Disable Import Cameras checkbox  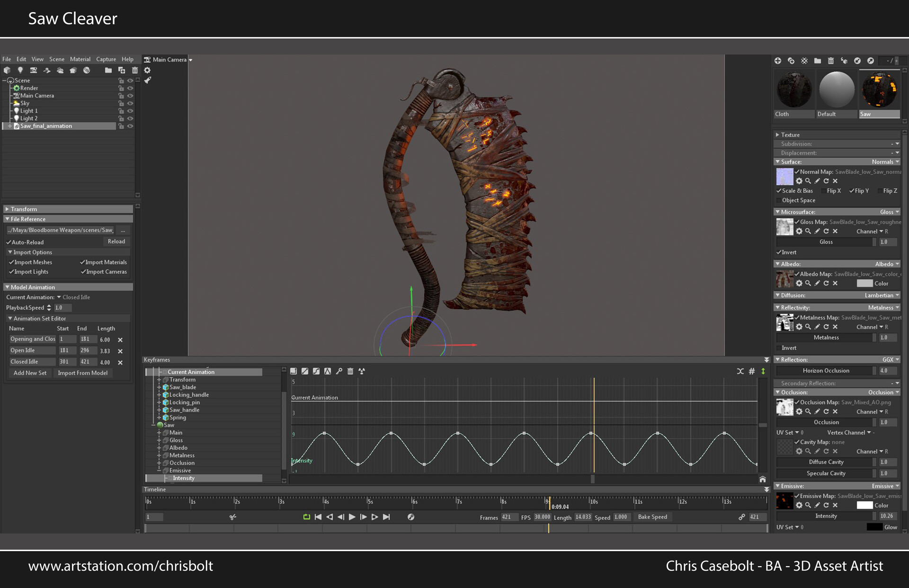[83, 272]
